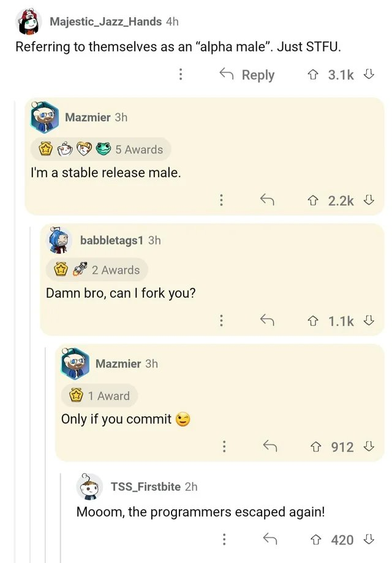View the 5 Awards on Mazmier's comment
This screenshot has height=563, width=392.
coord(100,149)
